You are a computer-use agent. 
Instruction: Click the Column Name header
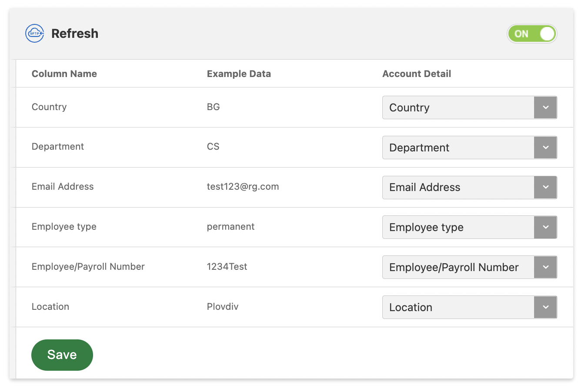(x=64, y=74)
